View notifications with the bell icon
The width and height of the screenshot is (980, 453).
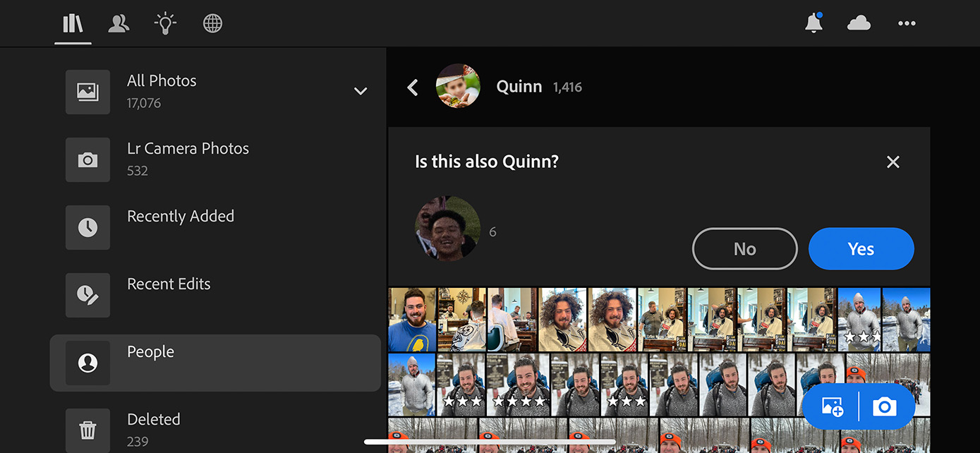pos(813,23)
